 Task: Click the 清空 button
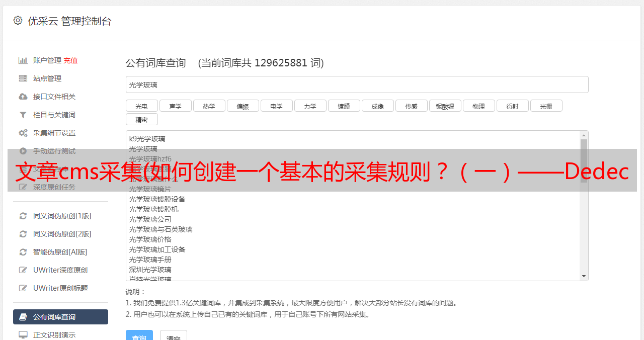pos(174,336)
